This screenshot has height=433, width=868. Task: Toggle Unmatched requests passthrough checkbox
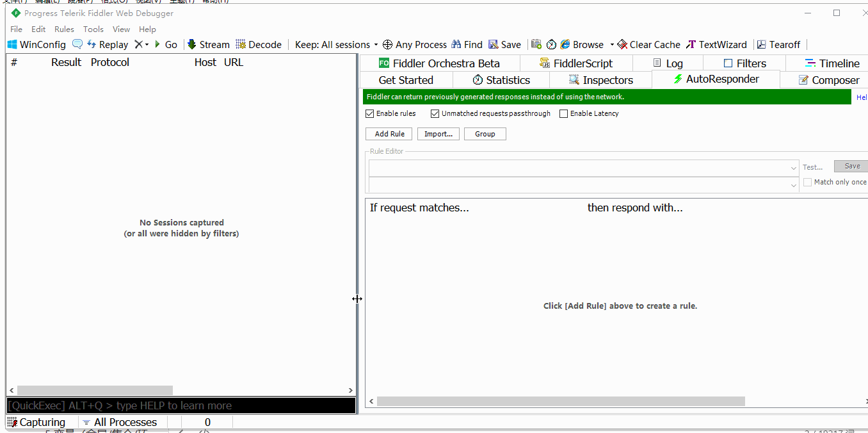(x=435, y=114)
